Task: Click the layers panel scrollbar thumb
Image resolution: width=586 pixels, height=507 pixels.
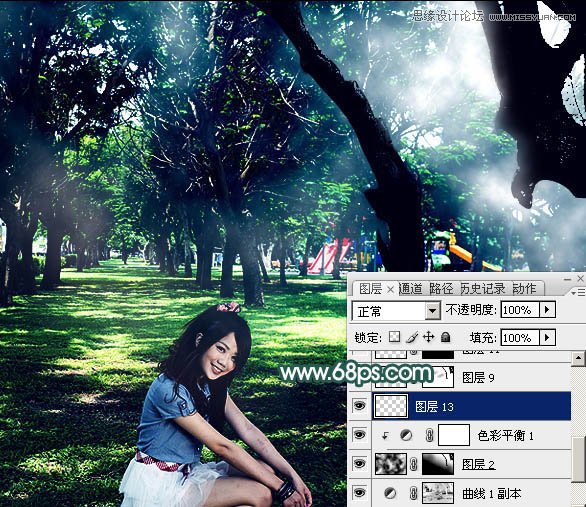Action: tap(578, 459)
